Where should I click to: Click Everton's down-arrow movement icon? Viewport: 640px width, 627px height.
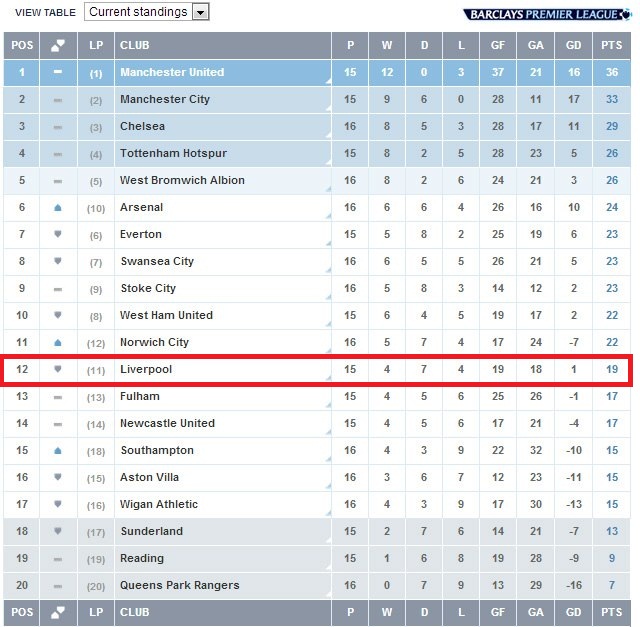click(58, 234)
